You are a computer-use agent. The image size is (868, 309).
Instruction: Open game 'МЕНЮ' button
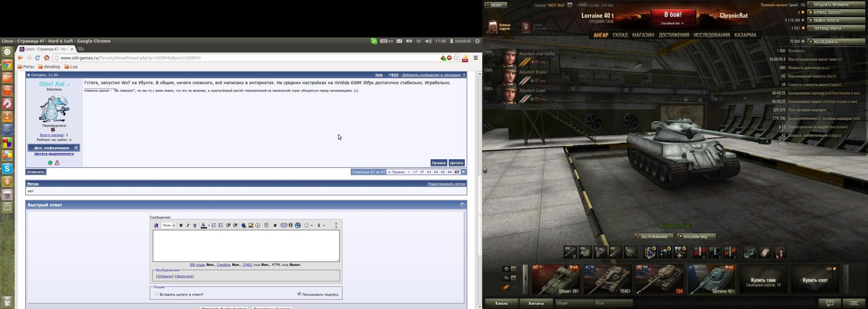tap(495, 5)
